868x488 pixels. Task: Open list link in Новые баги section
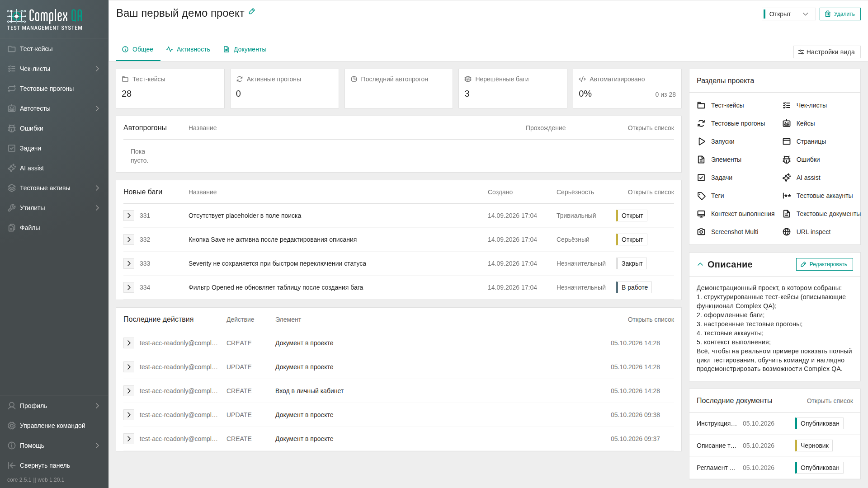click(x=651, y=192)
